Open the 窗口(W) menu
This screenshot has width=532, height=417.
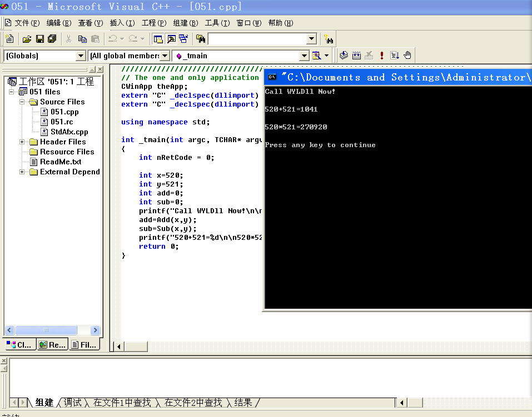pyautogui.click(x=249, y=23)
